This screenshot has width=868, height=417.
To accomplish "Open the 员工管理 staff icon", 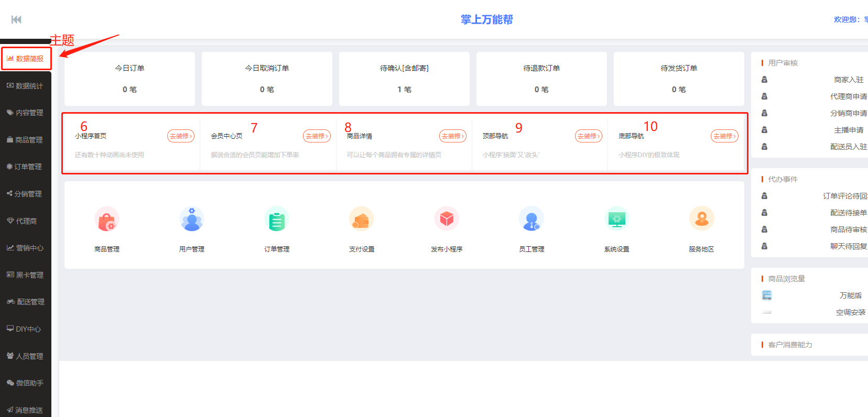I will (x=531, y=220).
